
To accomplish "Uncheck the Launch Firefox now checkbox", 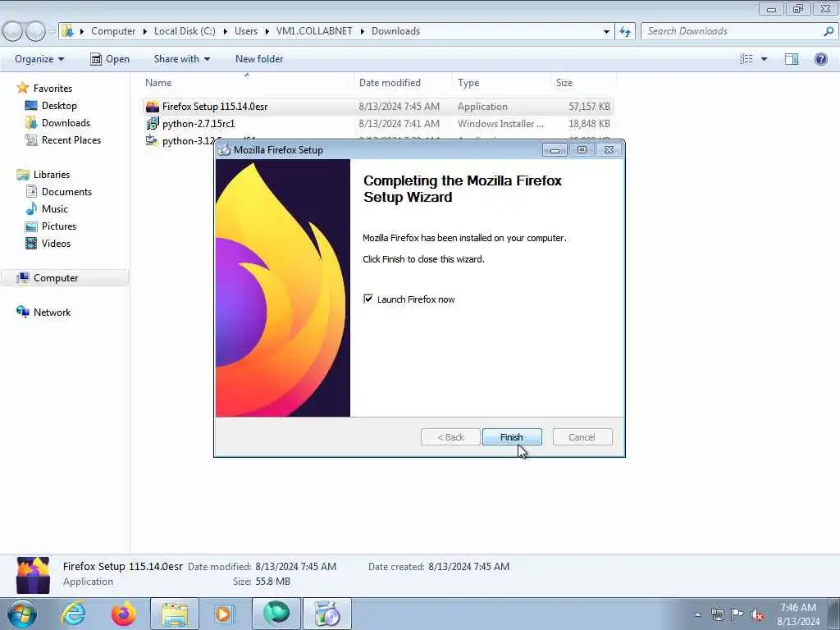I will tap(368, 299).
